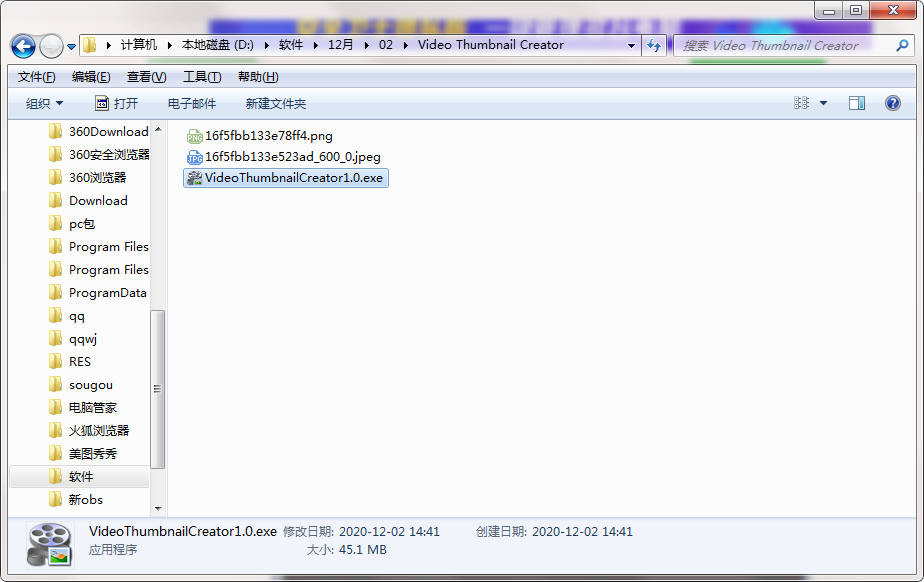Toggle the preview pane icon

pos(857,103)
